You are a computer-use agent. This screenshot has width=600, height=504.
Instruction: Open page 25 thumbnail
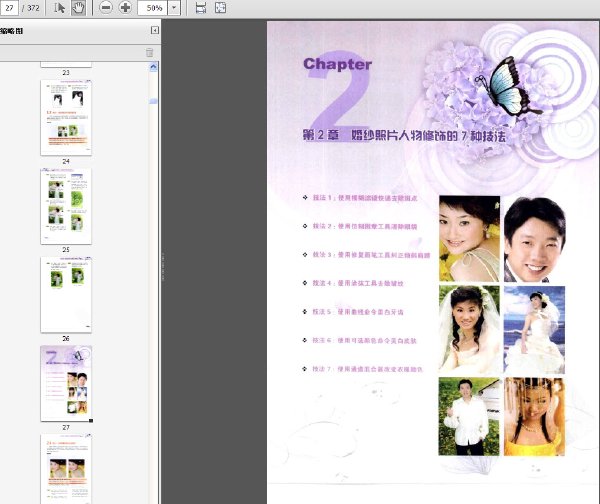click(x=66, y=206)
